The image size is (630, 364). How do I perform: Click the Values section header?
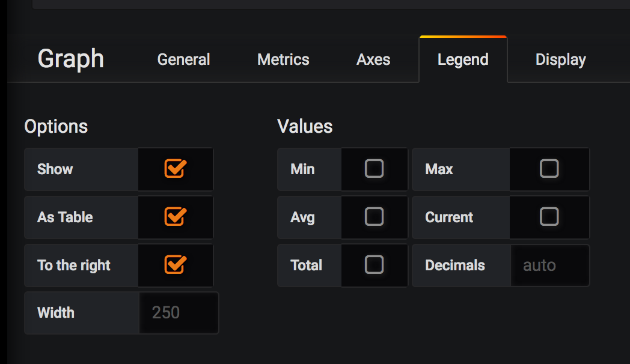pos(305,126)
